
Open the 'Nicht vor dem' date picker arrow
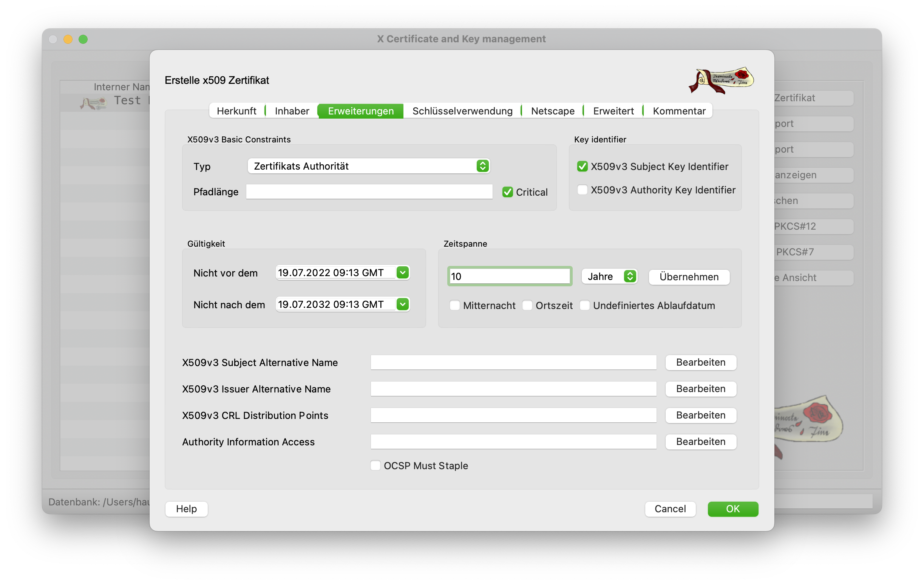[403, 273]
